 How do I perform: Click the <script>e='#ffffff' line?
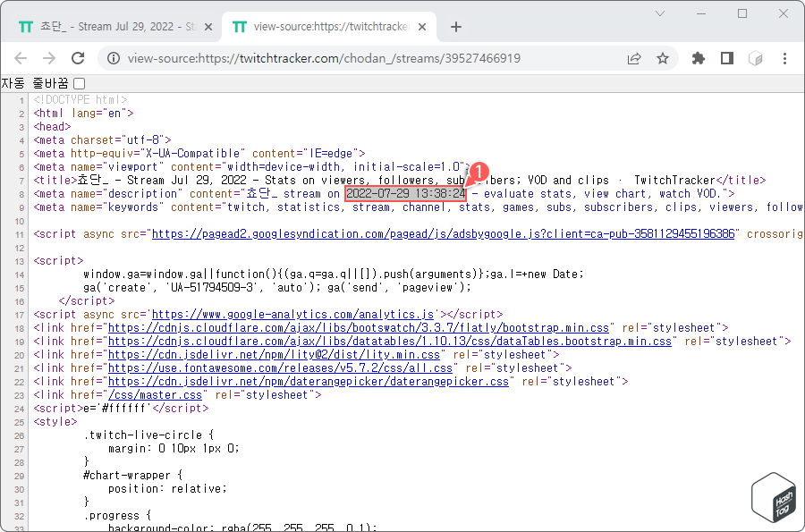click(x=121, y=409)
